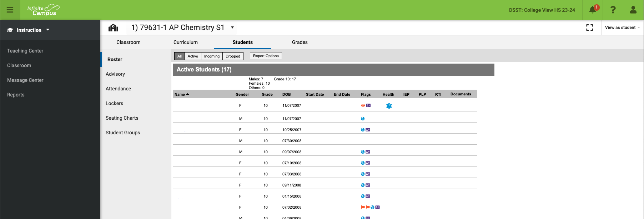Image resolution: width=644 pixels, height=219 pixels.
Task: Filter roster to Incoming students
Action: 212,56
